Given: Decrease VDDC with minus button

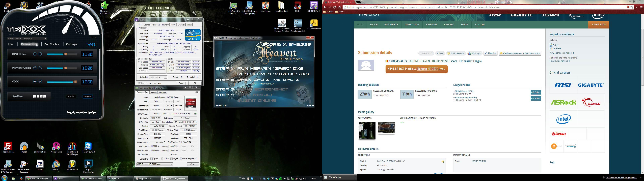Looking at the screenshot, I should (x=35, y=81).
